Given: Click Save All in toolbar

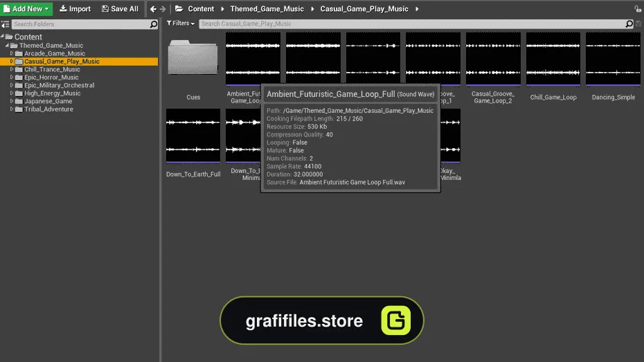Looking at the screenshot, I should click(120, 8).
